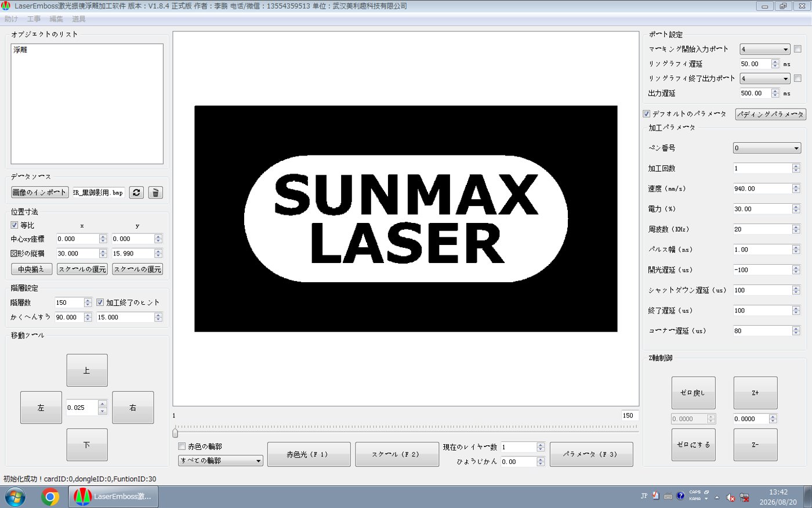Screen dimensions: 812x508
Task: Open the リソグラフィ終了出力ポート dropdown
Action: click(x=765, y=78)
